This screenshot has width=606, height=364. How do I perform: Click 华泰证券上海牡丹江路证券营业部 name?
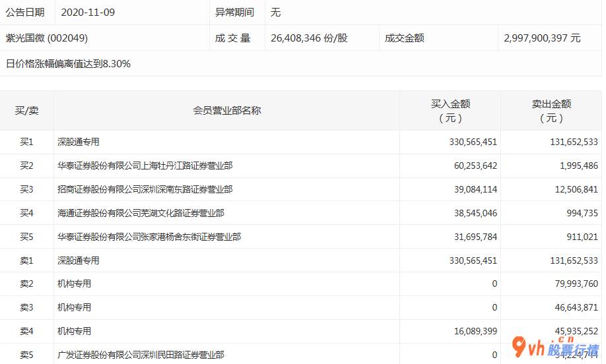click(145, 166)
